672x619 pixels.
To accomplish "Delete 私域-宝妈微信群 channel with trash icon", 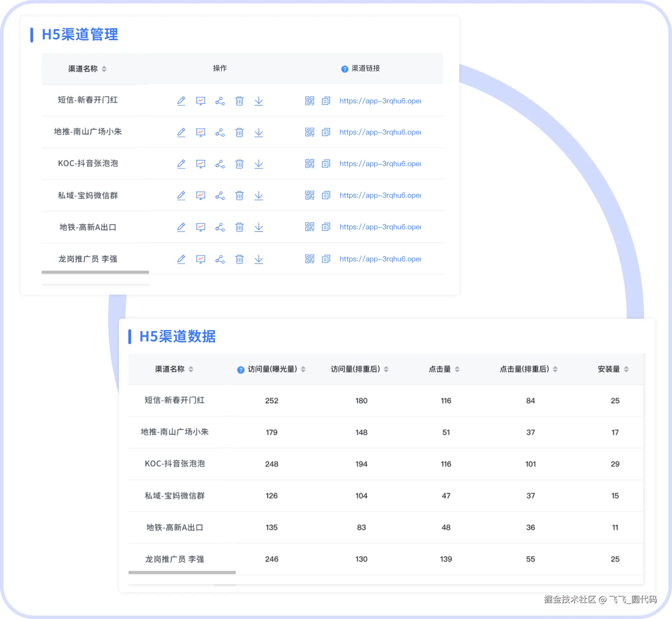I will point(239,196).
